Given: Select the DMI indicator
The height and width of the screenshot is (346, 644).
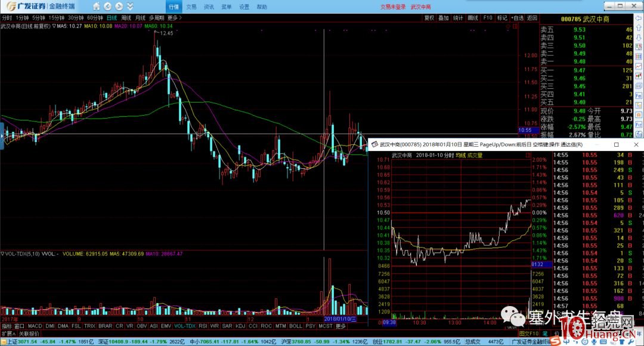Looking at the screenshot, I should (x=49, y=326).
